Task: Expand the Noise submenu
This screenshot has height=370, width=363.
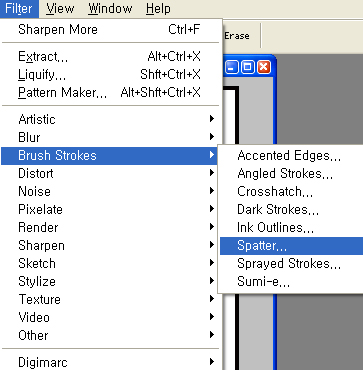Action: point(109,191)
